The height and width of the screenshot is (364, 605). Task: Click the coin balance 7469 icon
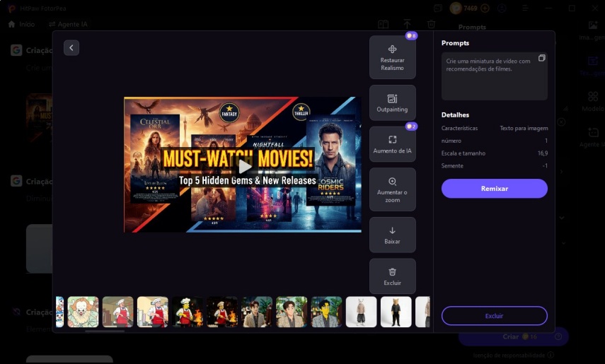(456, 8)
